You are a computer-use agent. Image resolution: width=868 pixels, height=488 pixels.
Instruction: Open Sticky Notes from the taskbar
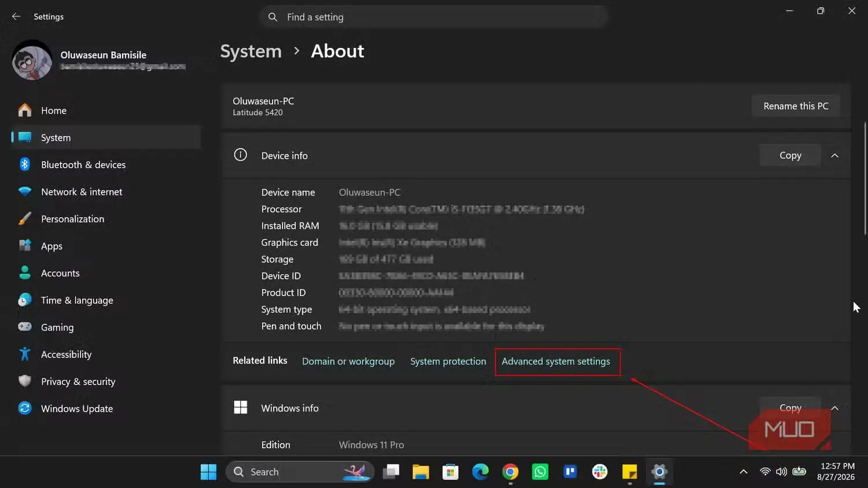[x=630, y=472]
